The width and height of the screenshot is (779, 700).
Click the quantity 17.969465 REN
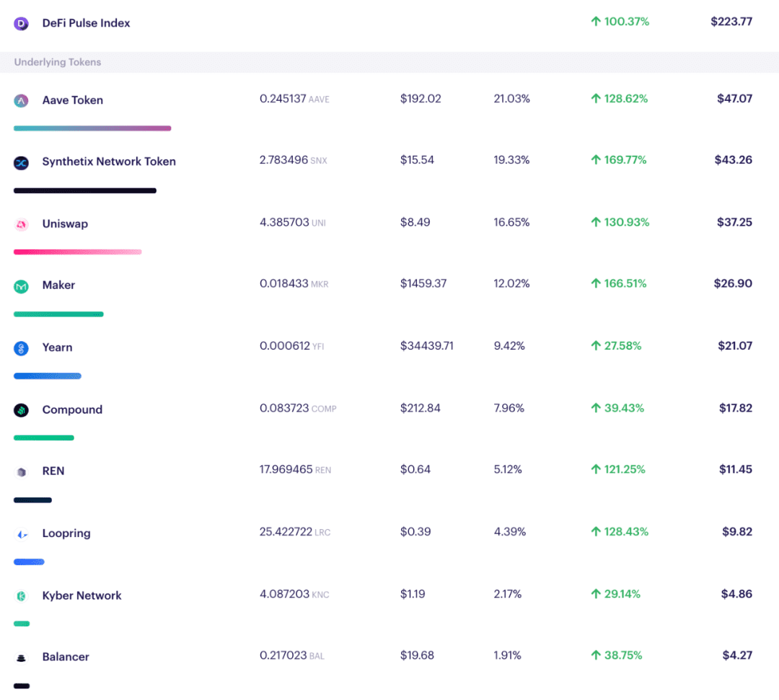(295, 469)
